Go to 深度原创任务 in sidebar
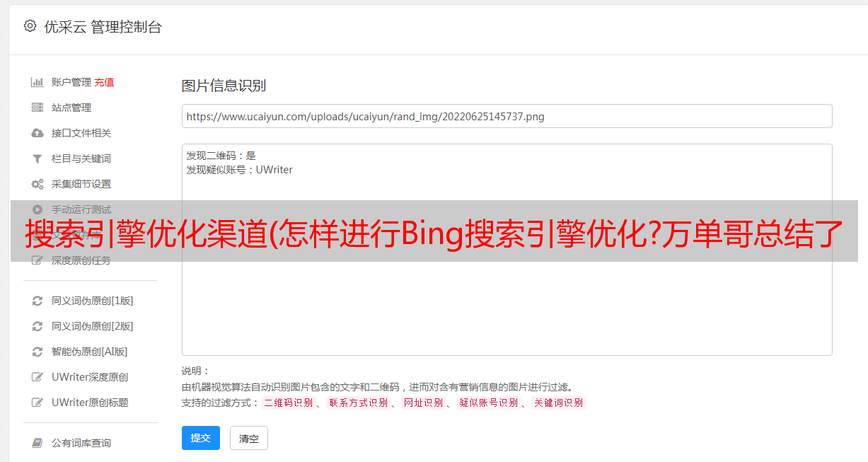This screenshot has width=868, height=462. [81, 260]
